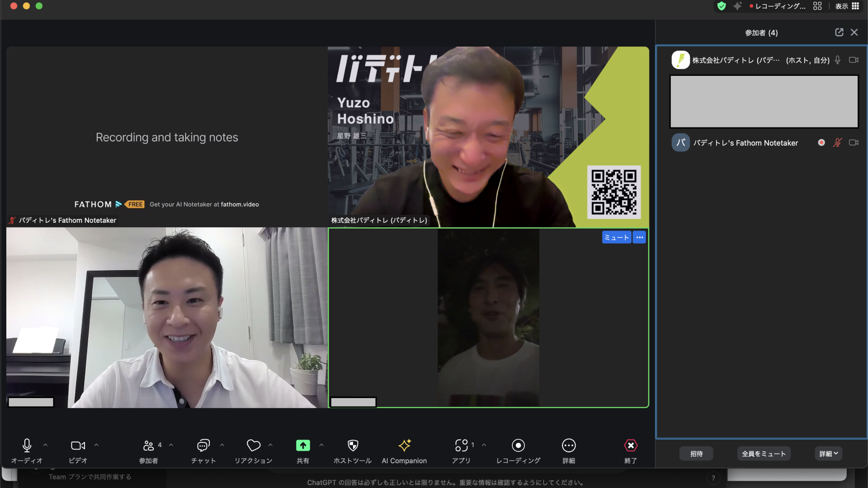Click the 招待 invite button
868x488 pixels.
pos(696,454)
